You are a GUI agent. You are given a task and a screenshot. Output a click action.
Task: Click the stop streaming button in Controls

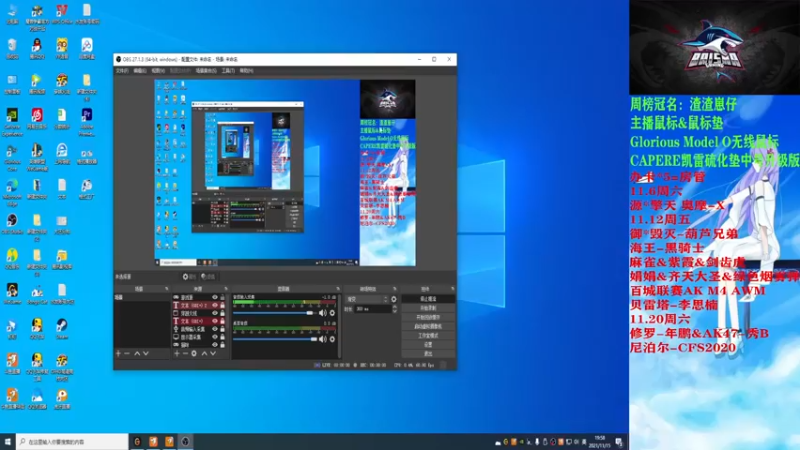pos(428,299)
